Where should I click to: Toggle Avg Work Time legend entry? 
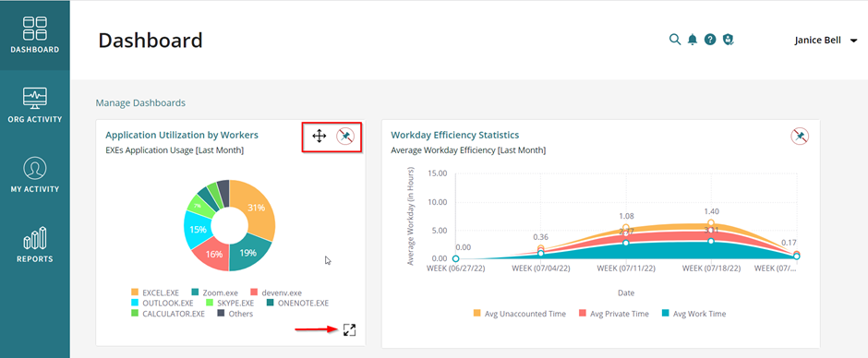(693, 314)
